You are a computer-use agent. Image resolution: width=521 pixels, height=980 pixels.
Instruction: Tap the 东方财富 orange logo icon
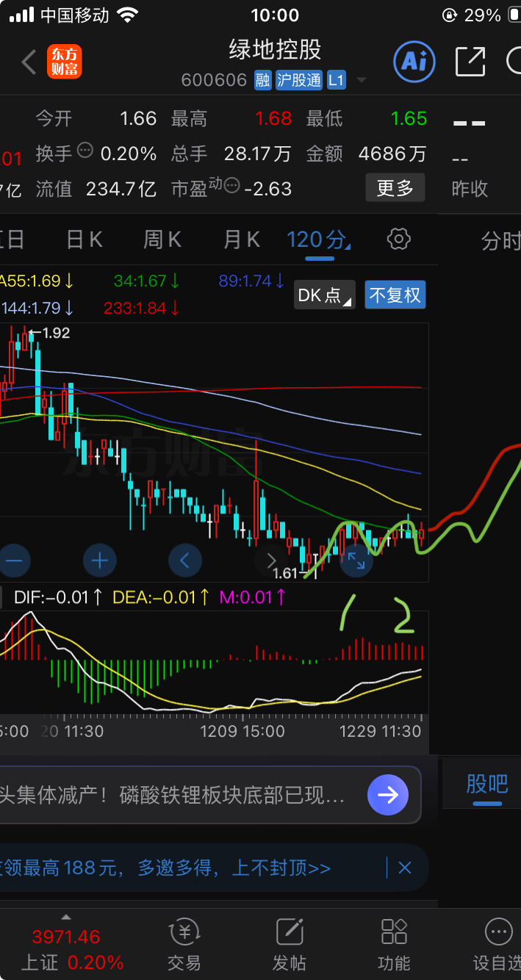[65, 62]
